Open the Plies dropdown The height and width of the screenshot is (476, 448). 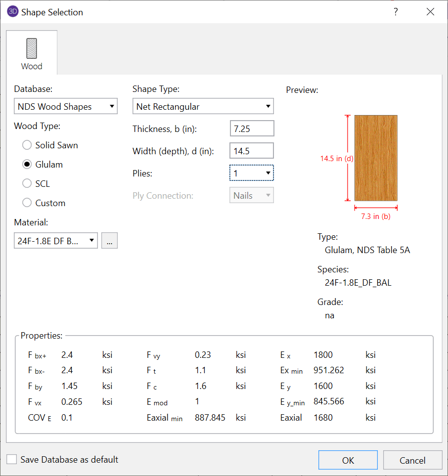(x=251, y=173)
